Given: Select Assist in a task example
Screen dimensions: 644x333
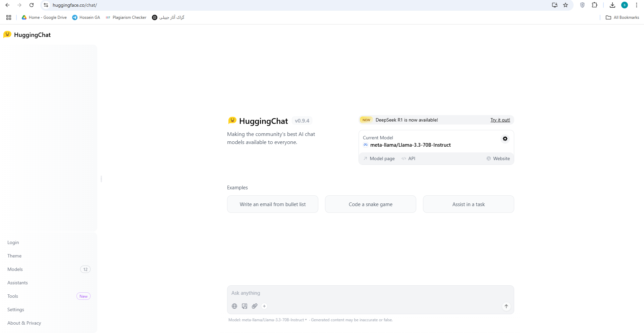Looking at the screenshot, I should coord(469,204).
